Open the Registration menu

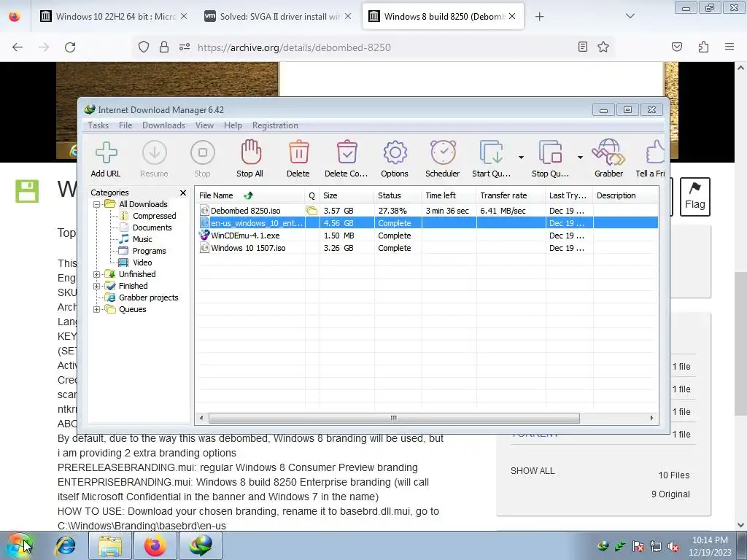(275, 125)
